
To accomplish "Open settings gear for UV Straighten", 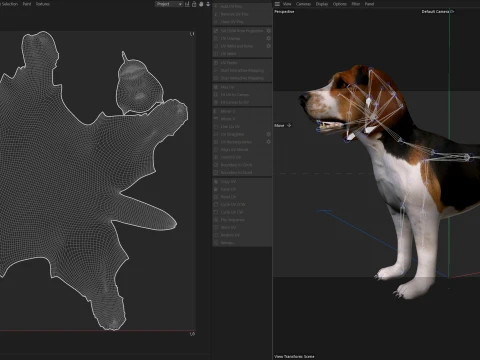I will [268, 134].
